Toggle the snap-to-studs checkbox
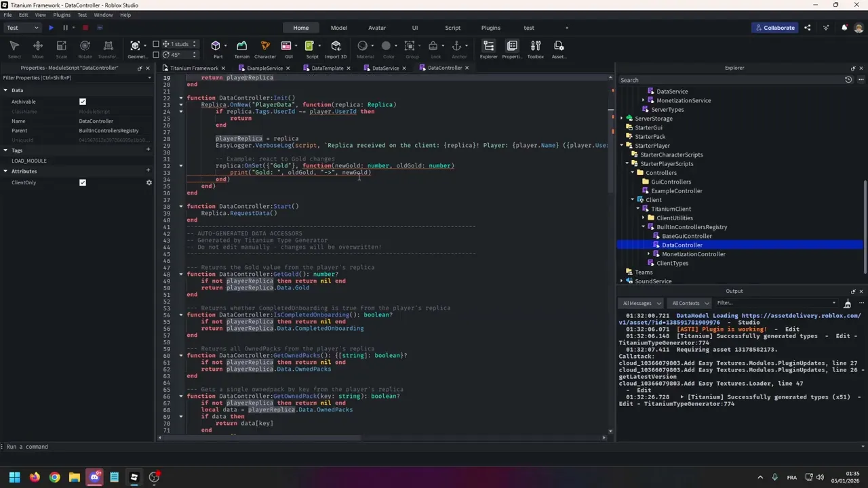Screen dimensions: 868x488 coord(156,44)
